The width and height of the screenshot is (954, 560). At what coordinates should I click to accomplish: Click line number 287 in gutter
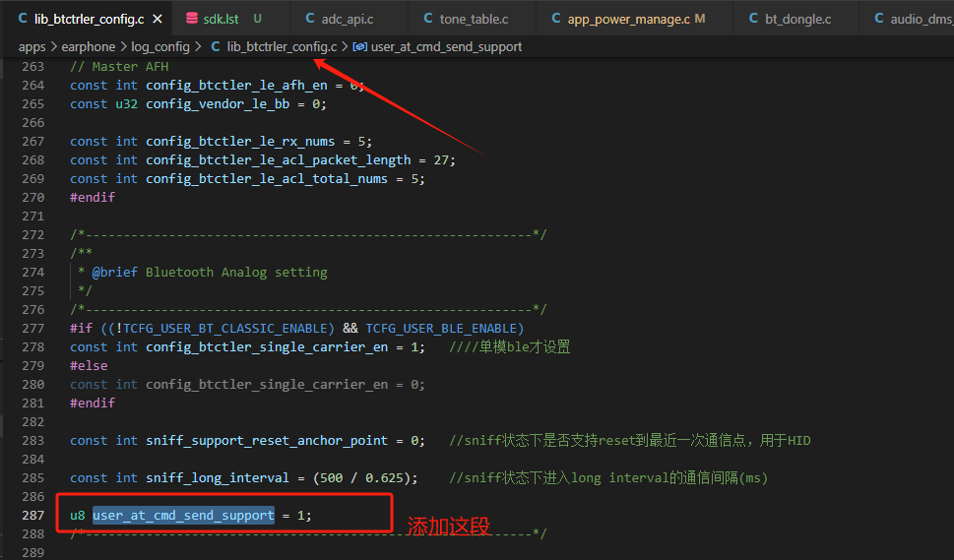32,515
